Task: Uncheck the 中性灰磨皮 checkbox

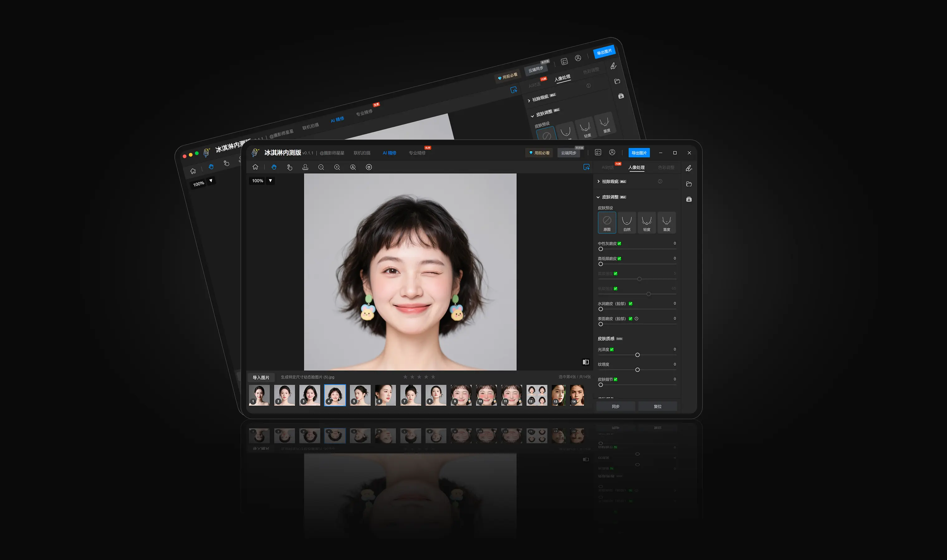Action: click(619, 244)
